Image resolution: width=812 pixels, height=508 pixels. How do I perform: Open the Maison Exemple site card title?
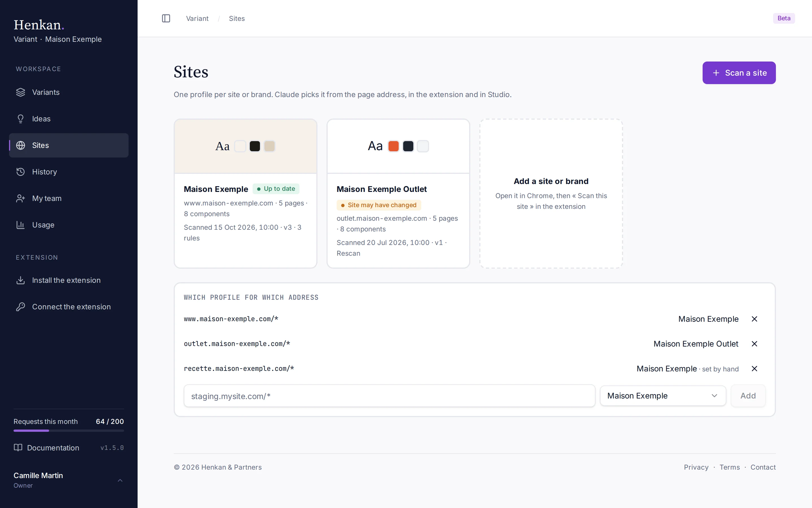point(216,189)
